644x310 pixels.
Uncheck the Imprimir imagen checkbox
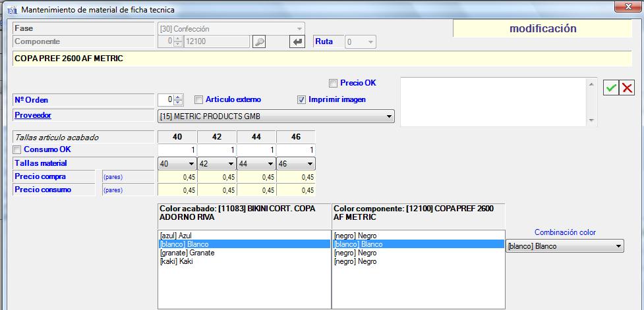click(x=301, y=99)
